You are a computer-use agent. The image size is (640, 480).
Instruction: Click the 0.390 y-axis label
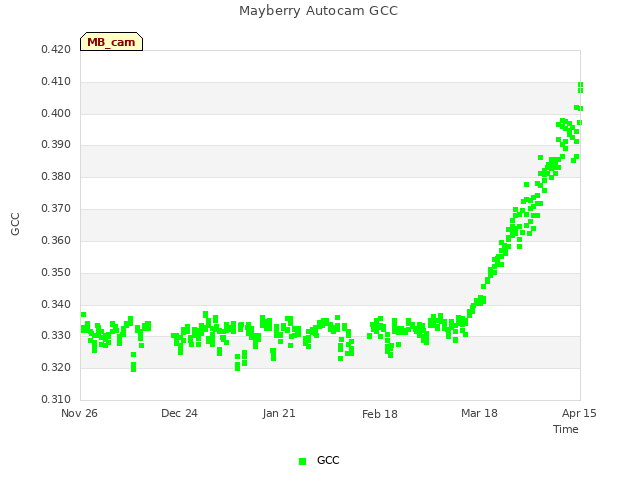(56, 144)
